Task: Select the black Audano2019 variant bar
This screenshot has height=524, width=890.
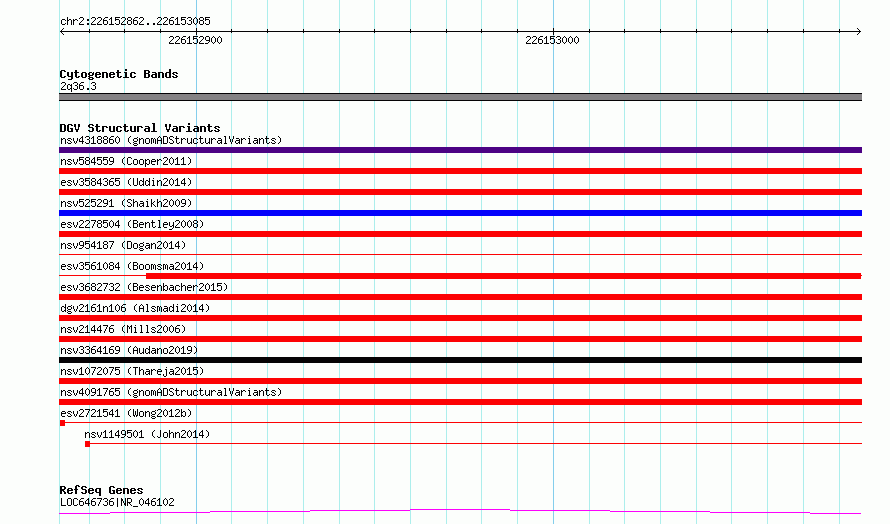Action: tap(460, 360)
